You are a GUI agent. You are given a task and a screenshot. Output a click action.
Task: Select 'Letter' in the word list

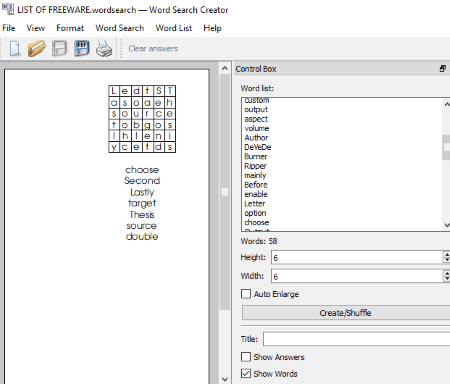tap(255, 203)
